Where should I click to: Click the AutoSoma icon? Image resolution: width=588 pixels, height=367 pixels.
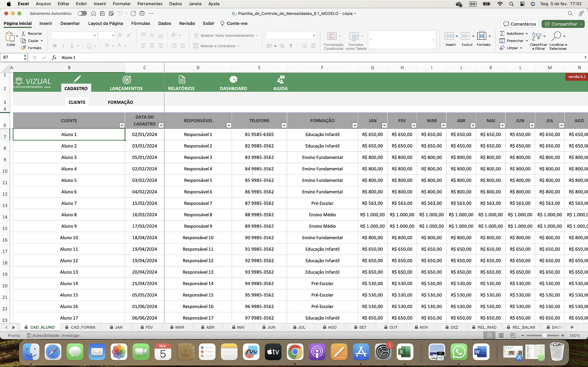(x=502, y=33)
